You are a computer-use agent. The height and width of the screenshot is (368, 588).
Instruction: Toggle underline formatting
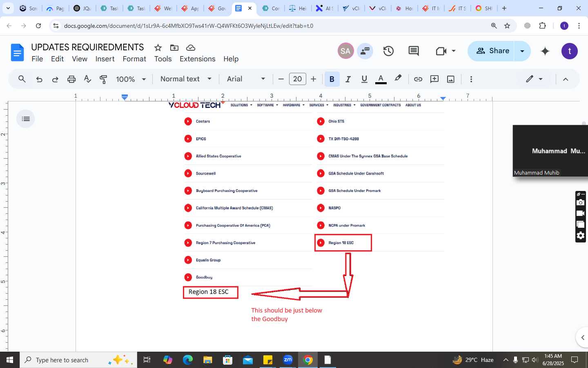tap(364, 79)
